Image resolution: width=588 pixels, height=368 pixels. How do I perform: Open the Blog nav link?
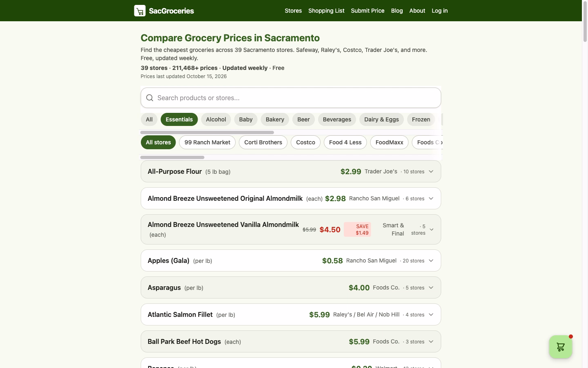pos(397,11)
